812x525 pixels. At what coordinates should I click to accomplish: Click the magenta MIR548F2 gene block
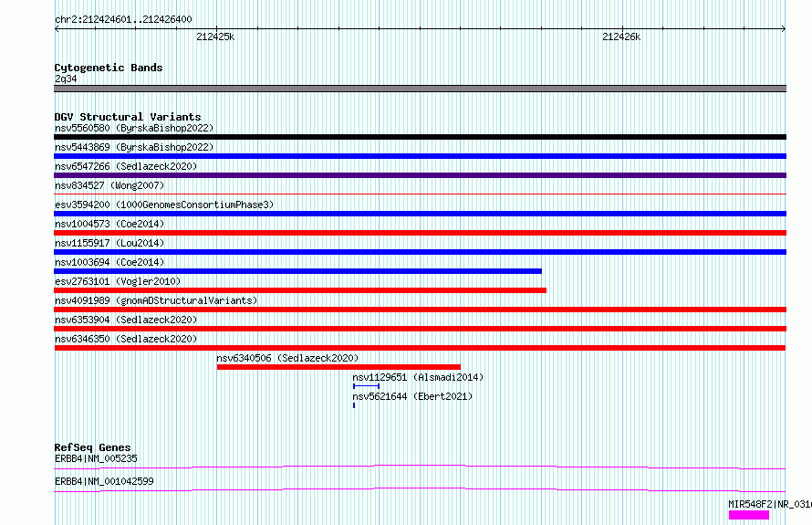coord(749,515)
